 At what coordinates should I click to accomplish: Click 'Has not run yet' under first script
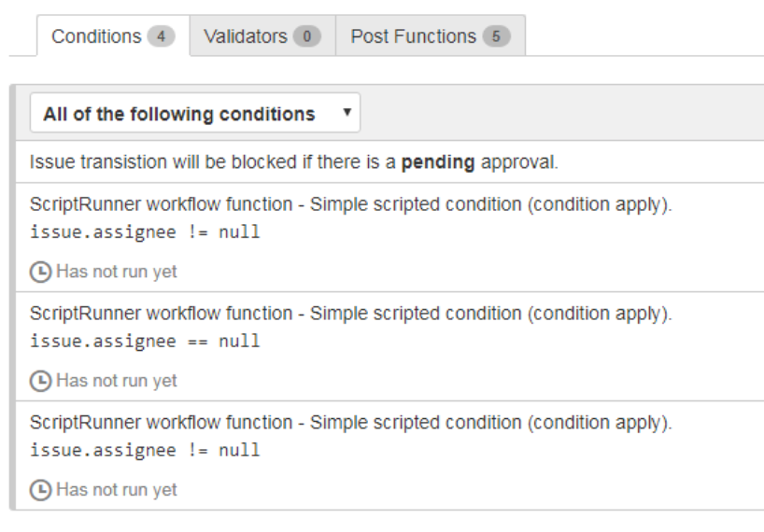tap(117, 272)
